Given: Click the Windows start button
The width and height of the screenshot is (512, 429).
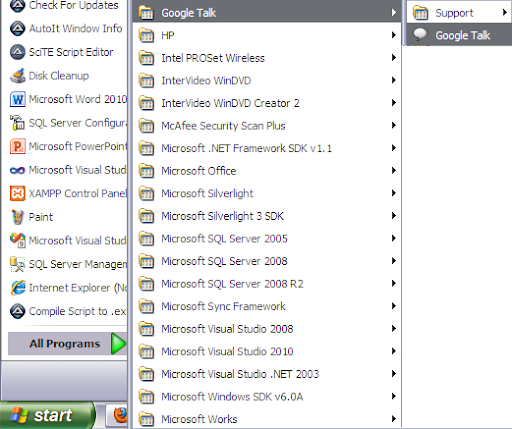Looking at the screenshot, I should click(47, 415).
